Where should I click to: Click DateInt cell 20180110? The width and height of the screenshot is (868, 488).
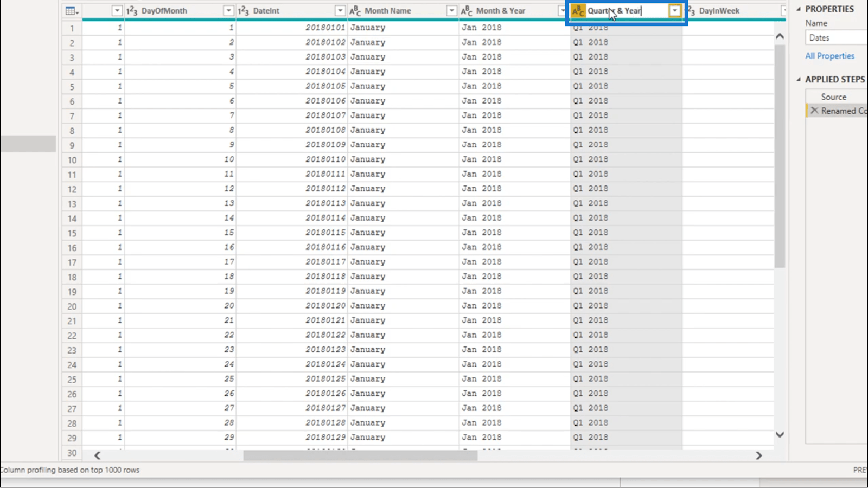coord(291,159)
